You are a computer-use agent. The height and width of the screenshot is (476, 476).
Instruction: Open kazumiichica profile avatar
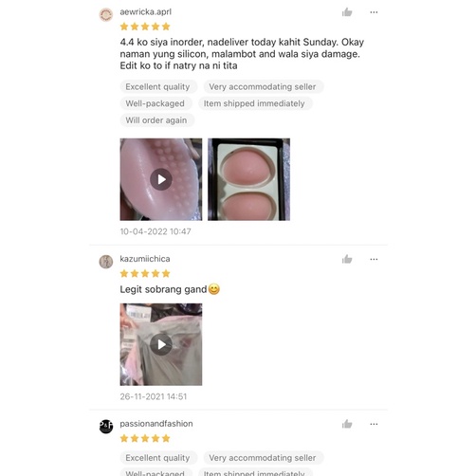click(x=106, y=262)
